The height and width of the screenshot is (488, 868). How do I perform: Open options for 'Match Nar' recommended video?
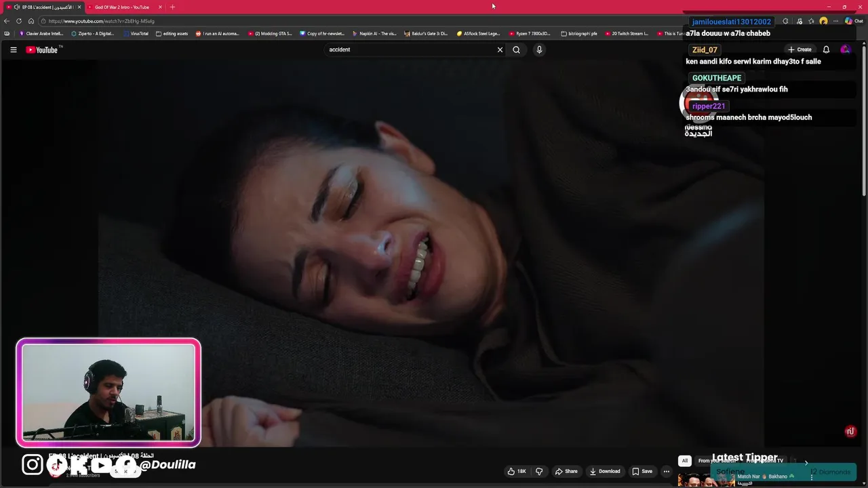[x=811, y=477]
